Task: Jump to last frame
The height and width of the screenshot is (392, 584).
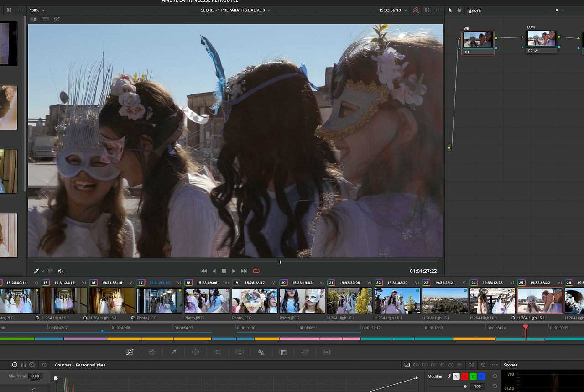Action: [244, 271]
